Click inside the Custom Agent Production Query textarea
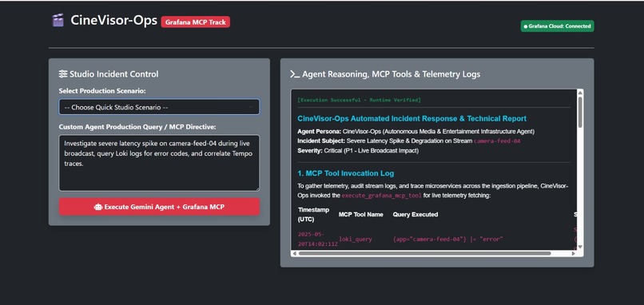The height and width of the screenshot is (305, 644). click(x=159, y=163)
